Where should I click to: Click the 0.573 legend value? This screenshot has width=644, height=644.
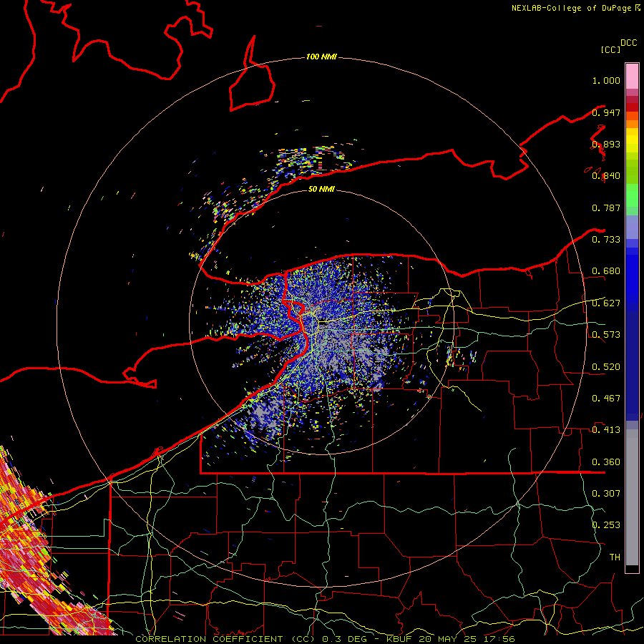click(x=606, y=334)
